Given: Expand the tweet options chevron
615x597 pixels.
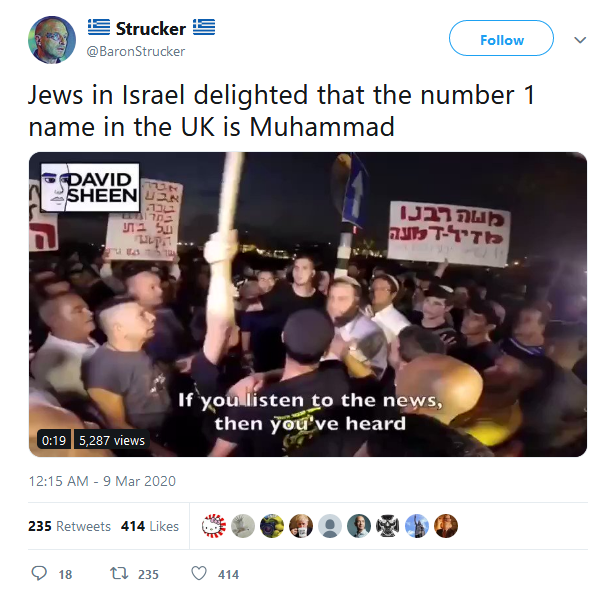Looking at the screenshot, I should coord(580,40).
